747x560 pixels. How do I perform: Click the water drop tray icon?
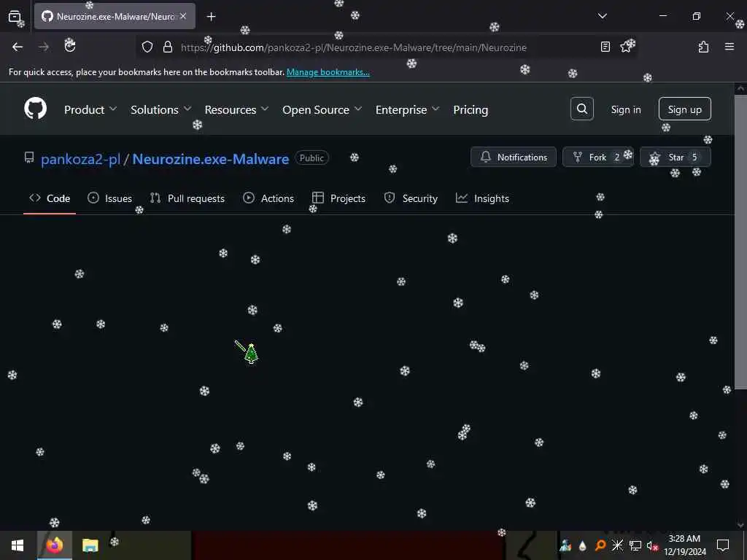click(582, 545)
